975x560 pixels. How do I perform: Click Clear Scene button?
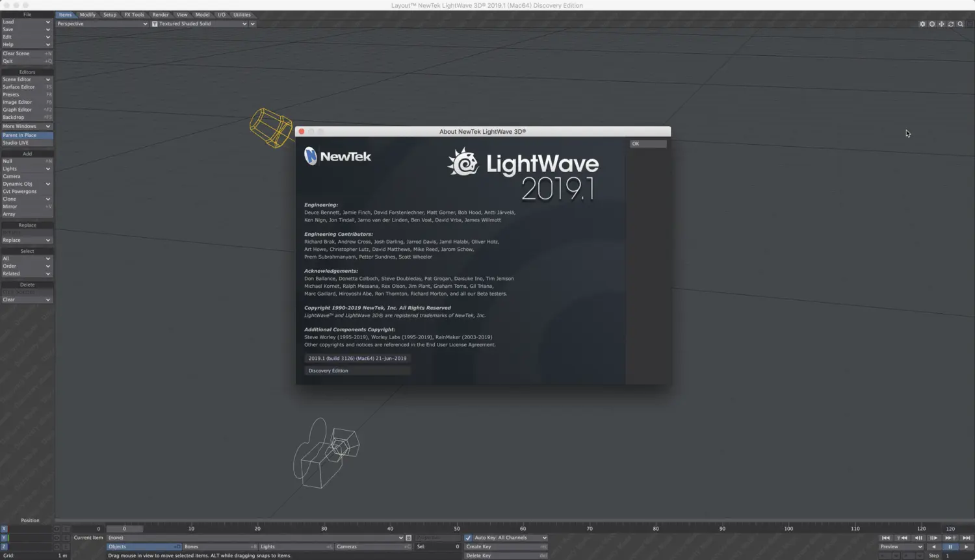click(27, 53)
